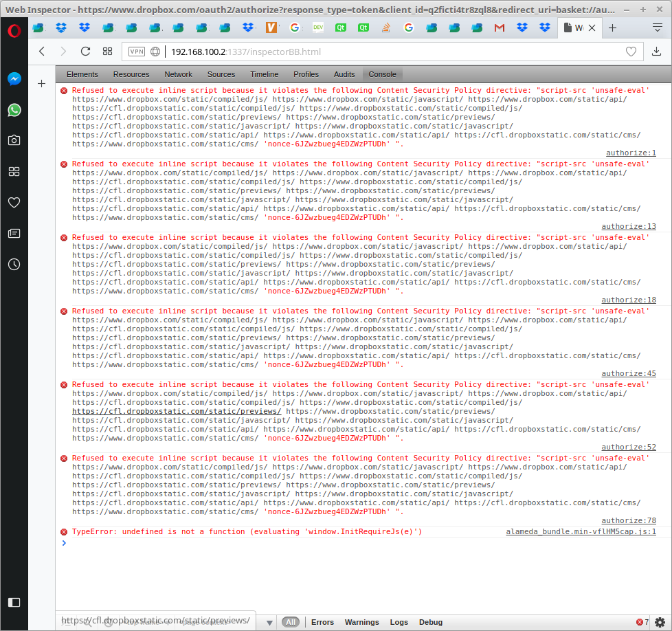Open Facebook Messenger in the sidebar
The width and height of the screenshot is (672, 631).
14,78
